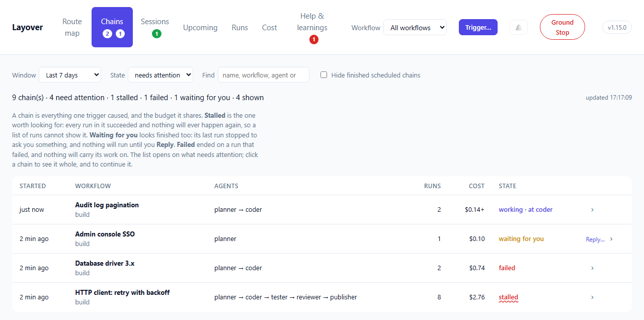644x320 pixels.
Task: Click the stalled state label
Action: click(x=509, y=297)
